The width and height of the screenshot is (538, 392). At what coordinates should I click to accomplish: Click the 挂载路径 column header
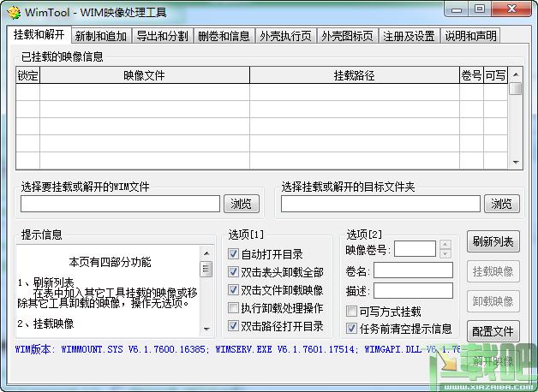(x=355, y=75)
